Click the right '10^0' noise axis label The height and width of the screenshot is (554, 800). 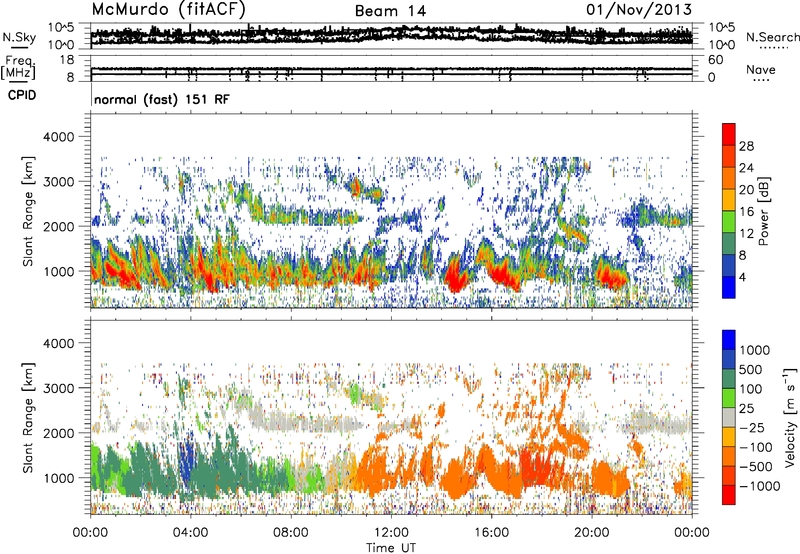(722, 45)
